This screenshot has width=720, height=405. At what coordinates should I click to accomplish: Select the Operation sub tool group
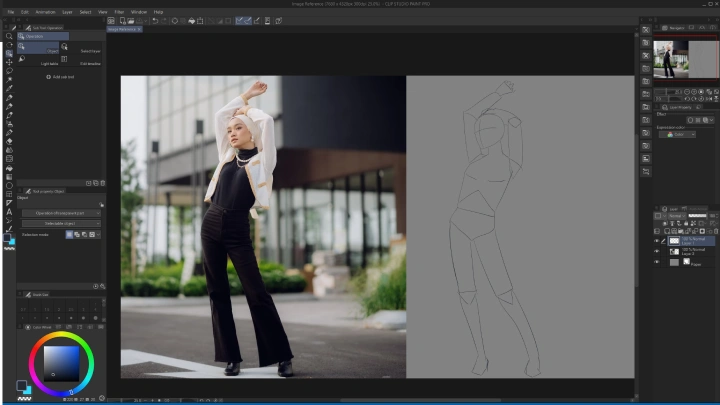click(43, 36)
